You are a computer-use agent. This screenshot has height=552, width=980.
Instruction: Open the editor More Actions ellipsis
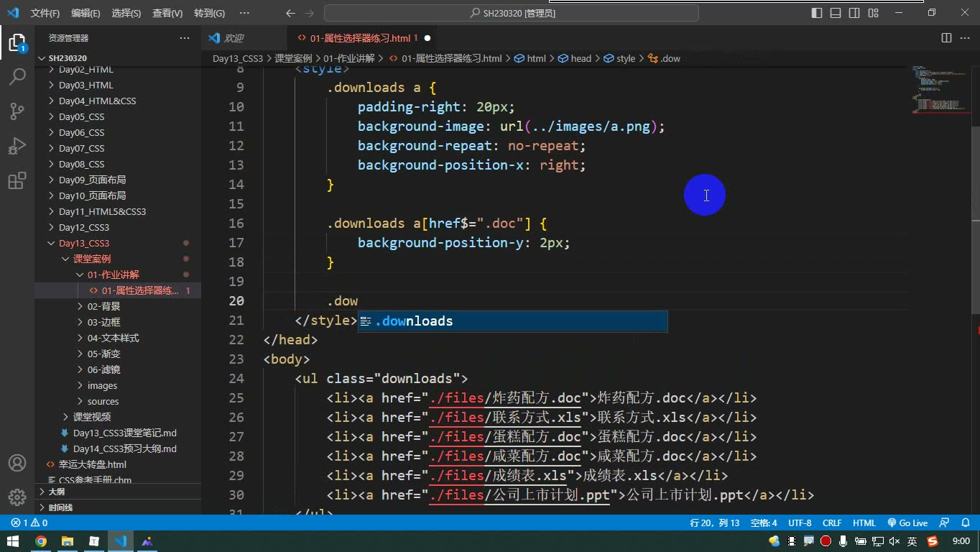(x=965, y=38)
